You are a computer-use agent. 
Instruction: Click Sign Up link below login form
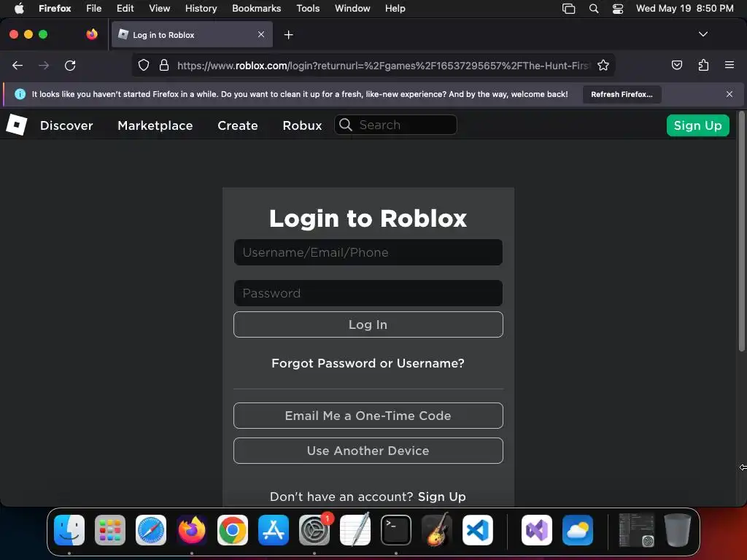click(x=441, y=497)
